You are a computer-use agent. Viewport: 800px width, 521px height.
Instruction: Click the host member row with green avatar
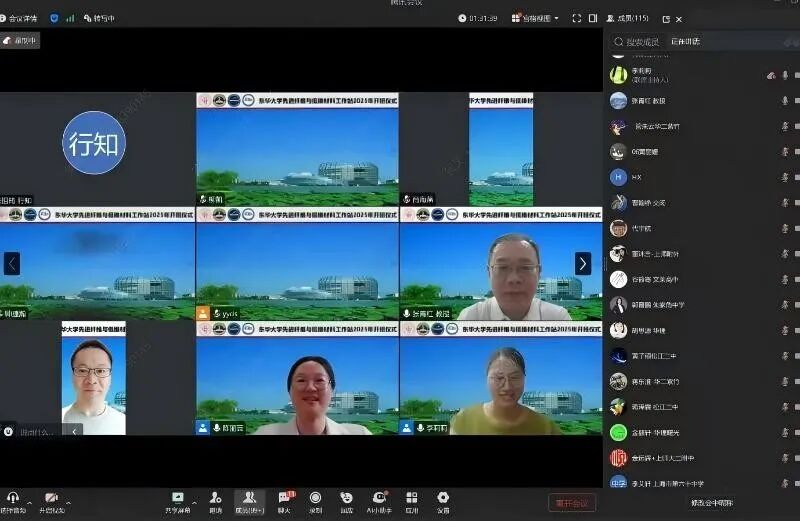[704, 75]
